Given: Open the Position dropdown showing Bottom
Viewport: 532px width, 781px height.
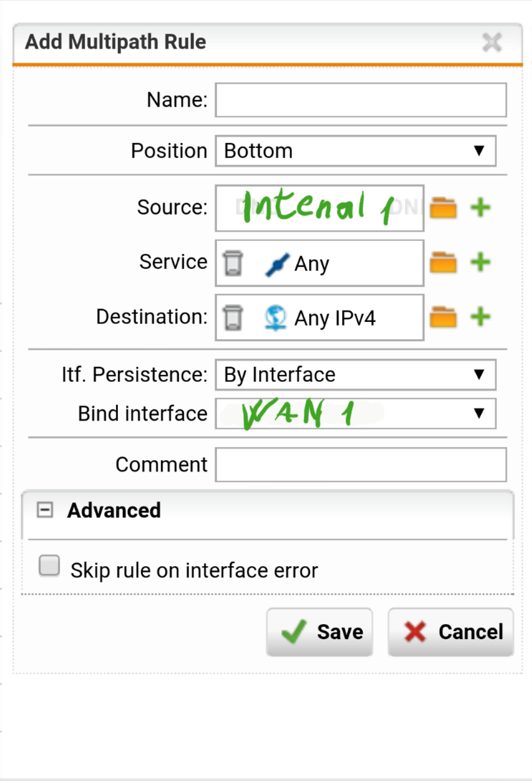Looking at the screenshot, I should 356,151.
